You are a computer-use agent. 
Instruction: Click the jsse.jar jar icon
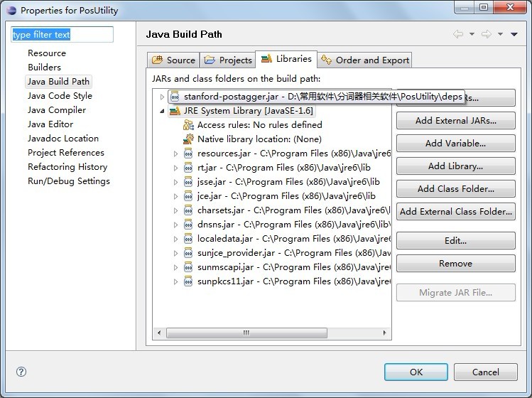pyautogui.click(x=188, y=182)
